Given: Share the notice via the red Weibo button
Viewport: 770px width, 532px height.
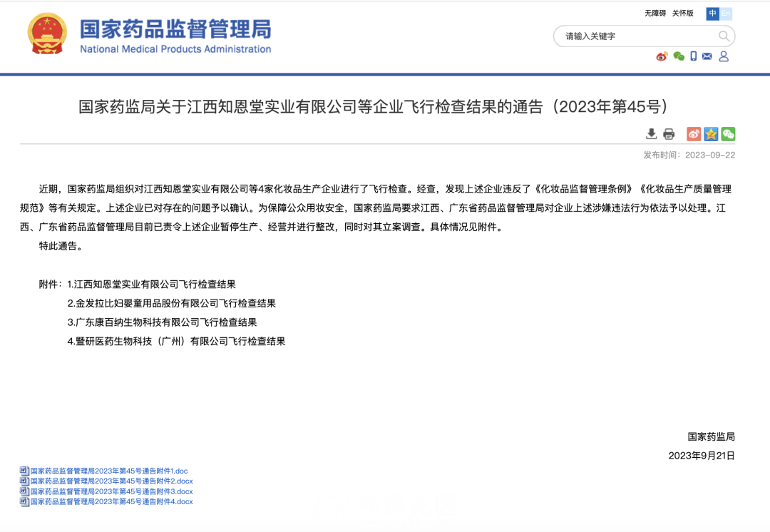Looking at the screenshot, I should click(694, 133).
